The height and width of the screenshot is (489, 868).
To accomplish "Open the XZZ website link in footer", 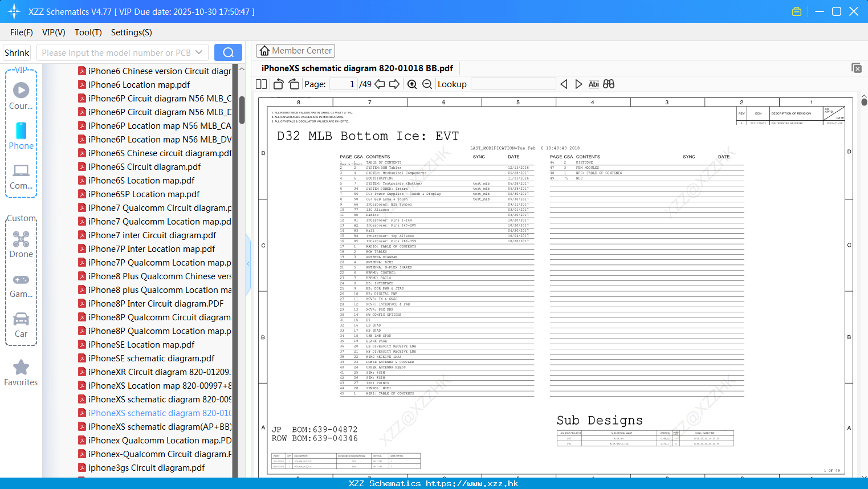I will [472, 483].
